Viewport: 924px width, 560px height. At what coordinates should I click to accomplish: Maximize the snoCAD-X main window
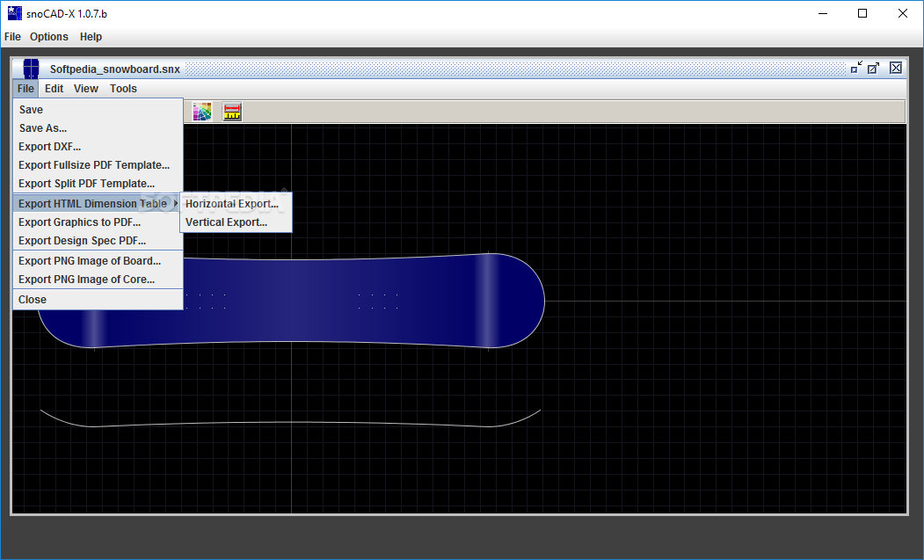coord(862,13)
